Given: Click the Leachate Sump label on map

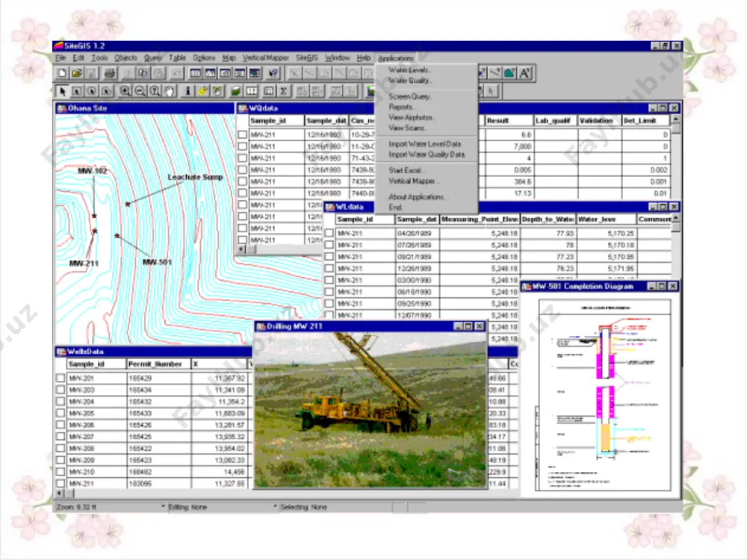Looking at the screenshot, I should (195, 177).
